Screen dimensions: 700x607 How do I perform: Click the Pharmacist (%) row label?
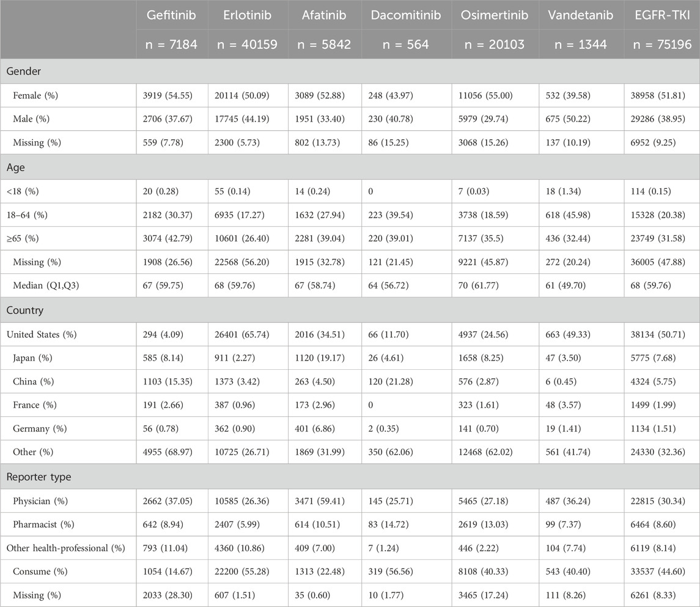pos(44,525)
